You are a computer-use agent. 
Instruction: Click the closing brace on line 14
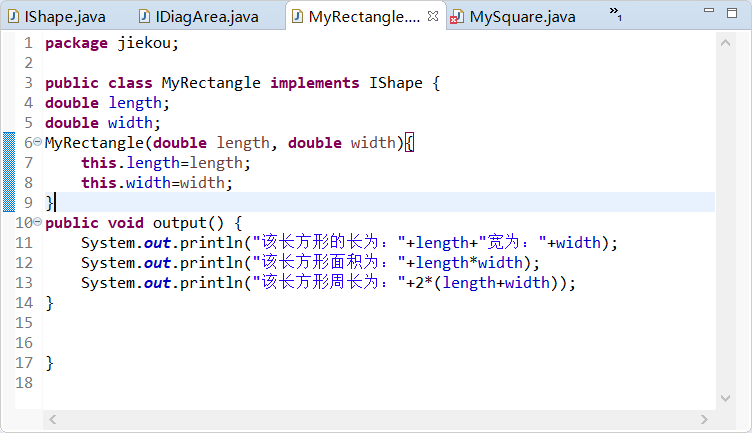(x=49, y=303)
